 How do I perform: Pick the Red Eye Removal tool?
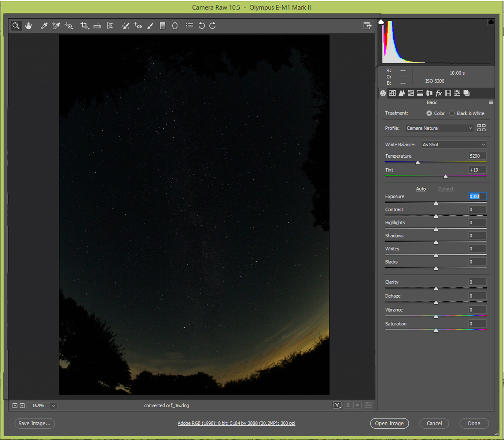(138, 26)
